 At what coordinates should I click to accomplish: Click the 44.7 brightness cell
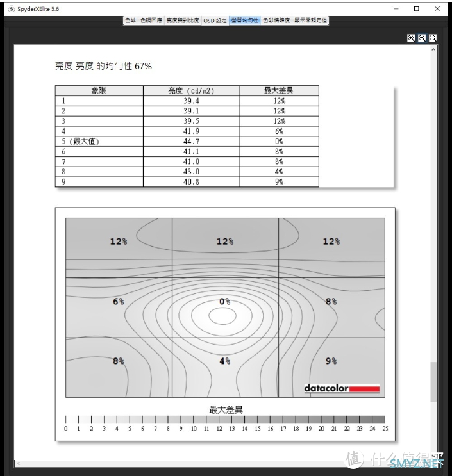pyautogui.click(x=191, y=141)
